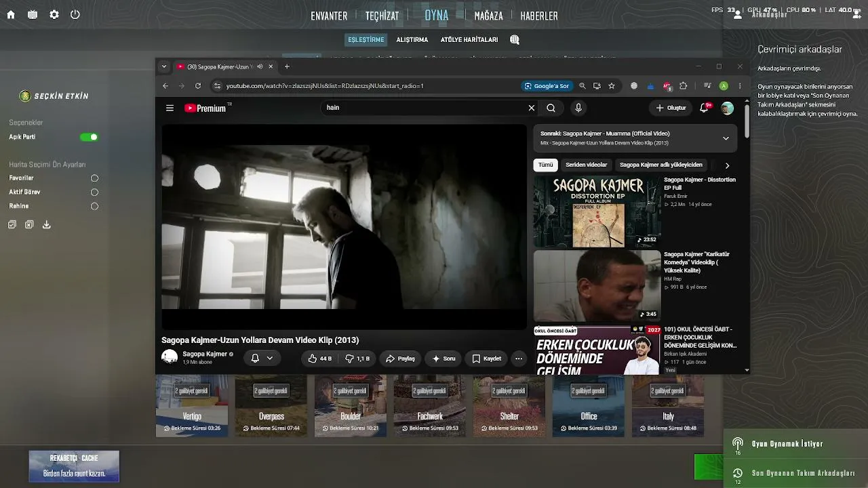Image resolution: width=868 pixels, height=488 pixels.
Task: Open the browser media controls icon
Action: (x=707, y=86)
